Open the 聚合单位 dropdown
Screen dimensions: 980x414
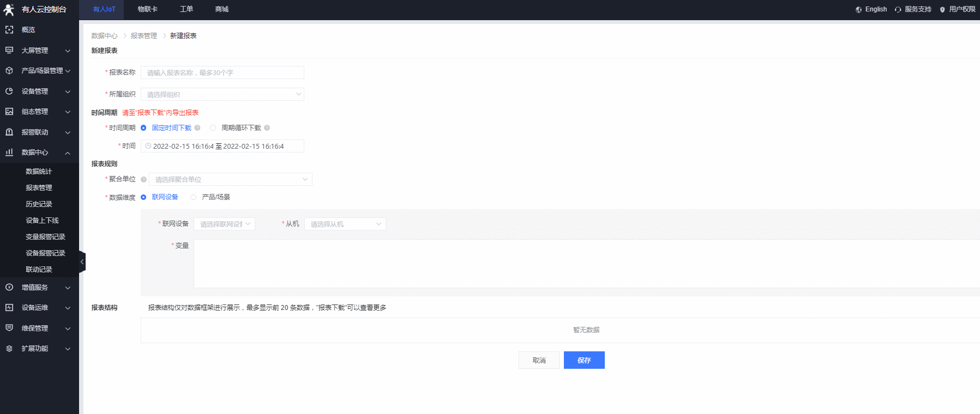[231, 179]
